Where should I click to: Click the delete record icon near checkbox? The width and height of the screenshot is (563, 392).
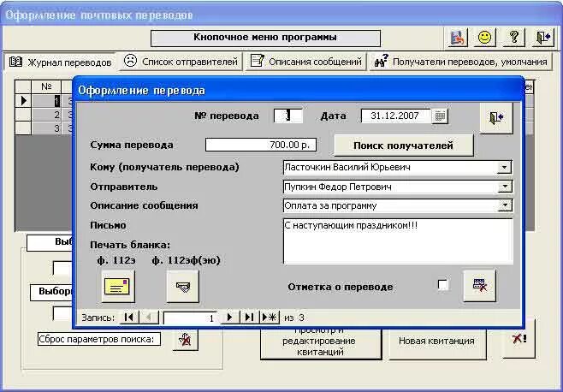click(x=480, y=286)
